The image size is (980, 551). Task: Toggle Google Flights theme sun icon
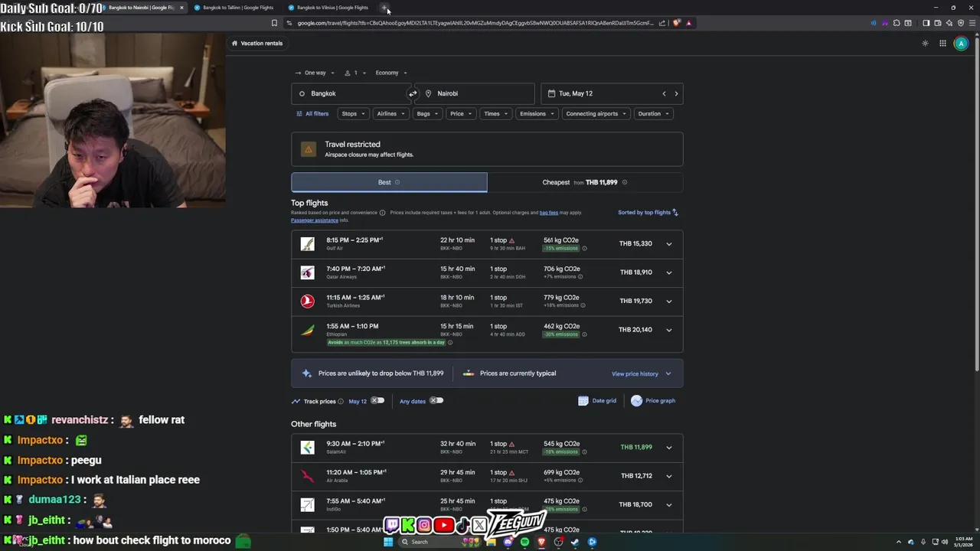tap(925, 44)
